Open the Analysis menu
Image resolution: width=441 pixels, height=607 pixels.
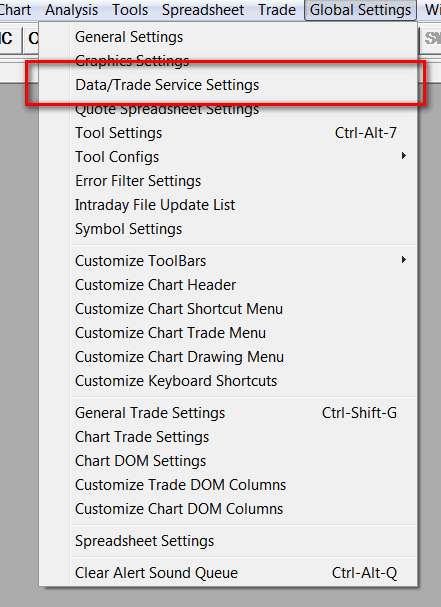[x=72, y=10]
